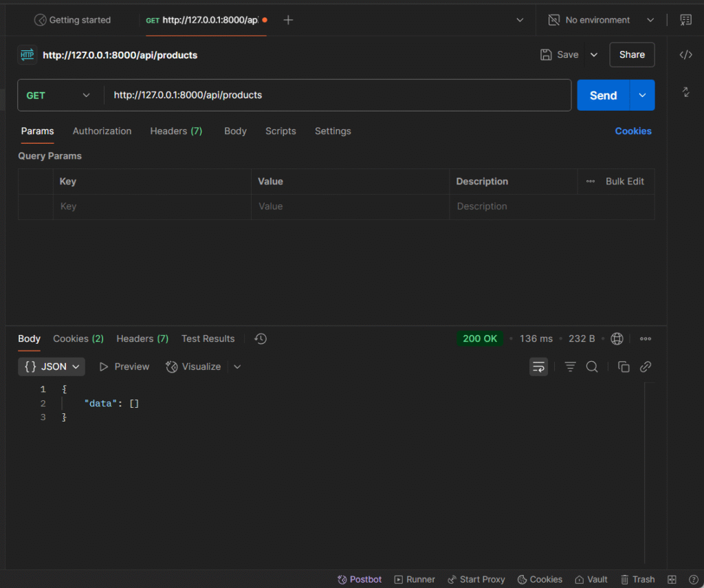Click the Cookies link beside request tabs

632,131
